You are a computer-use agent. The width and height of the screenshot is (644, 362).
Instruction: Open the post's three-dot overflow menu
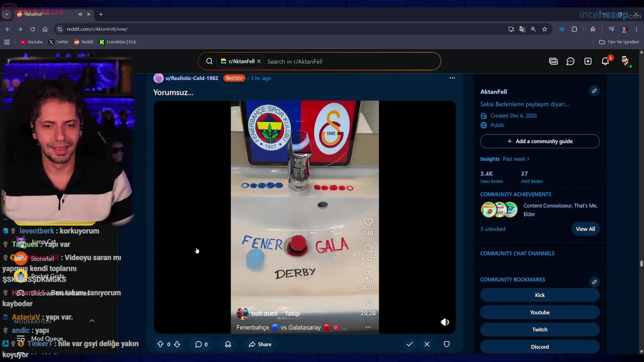pos(452,78)
